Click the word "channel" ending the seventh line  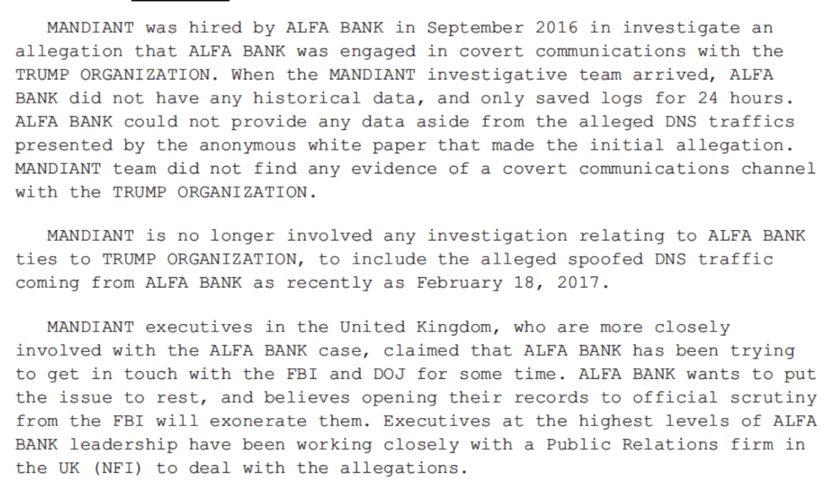(779, 167)
